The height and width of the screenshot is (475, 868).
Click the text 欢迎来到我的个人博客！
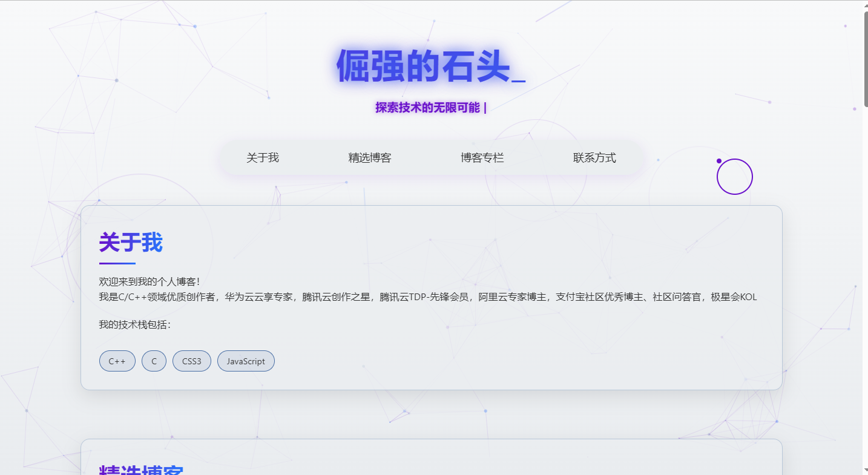(150, 282)
